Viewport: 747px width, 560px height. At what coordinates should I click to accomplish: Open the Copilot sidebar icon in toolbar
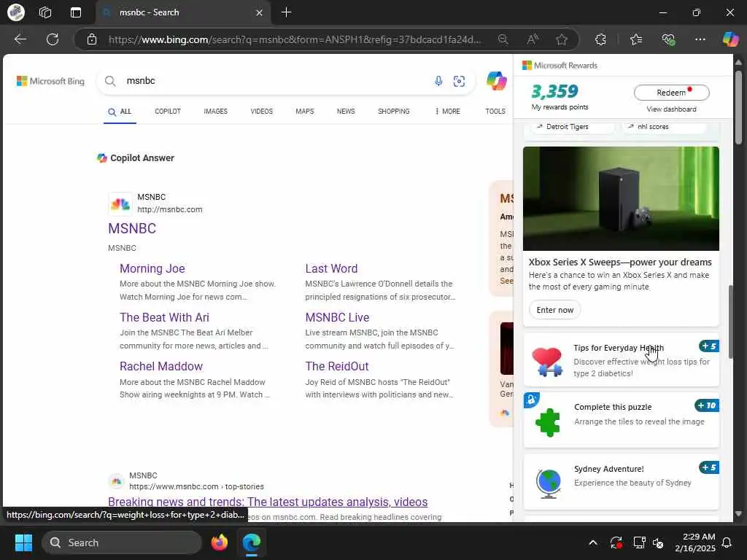pos(730,39)
